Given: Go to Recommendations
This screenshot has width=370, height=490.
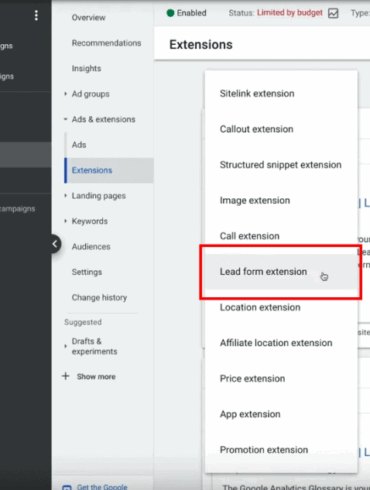Looking at the screenshot, I should pos(106,43).
